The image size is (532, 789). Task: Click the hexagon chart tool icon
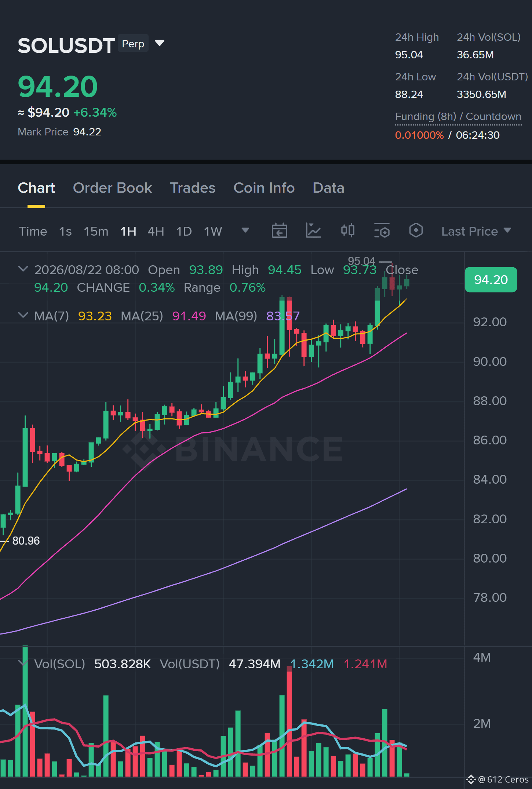pyautogui.click(x=416, y=231)
